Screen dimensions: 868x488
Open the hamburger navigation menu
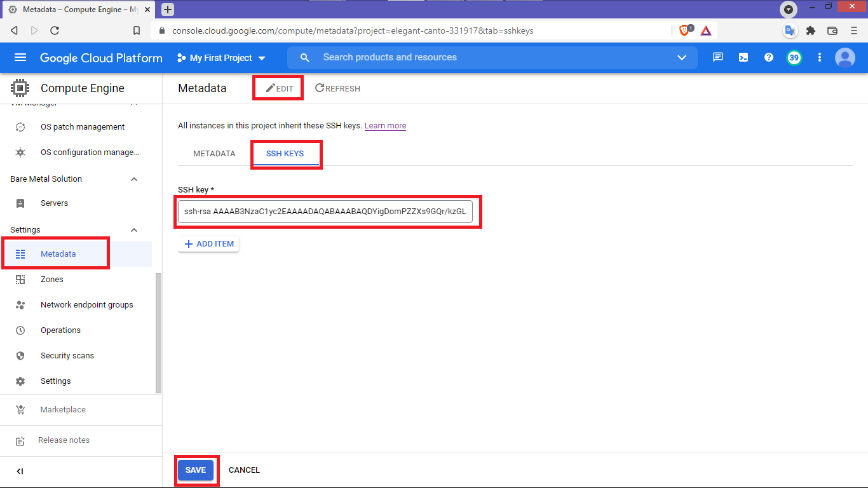pyautogui.click(x=20, y=58)
